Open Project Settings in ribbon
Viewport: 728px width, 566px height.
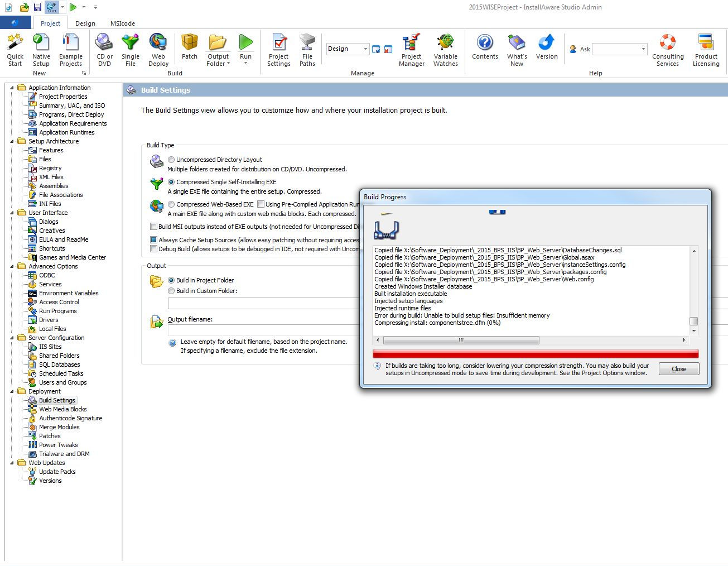pos(279,50)
